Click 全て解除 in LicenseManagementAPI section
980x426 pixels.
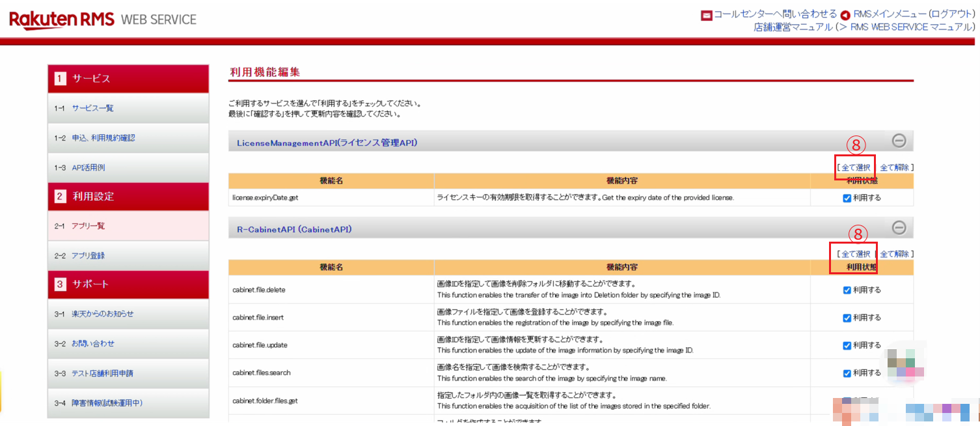[x=895, y=167]
